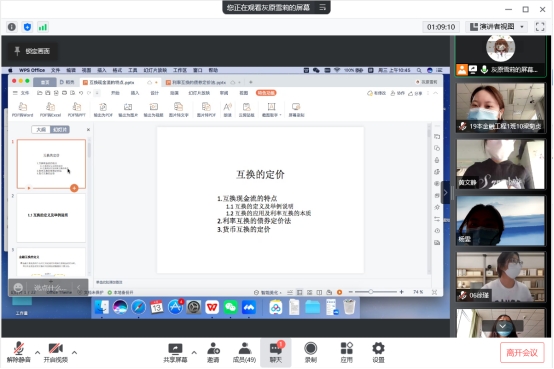
Task: Open Finder in the macOS dock
Action: point(102,307)
